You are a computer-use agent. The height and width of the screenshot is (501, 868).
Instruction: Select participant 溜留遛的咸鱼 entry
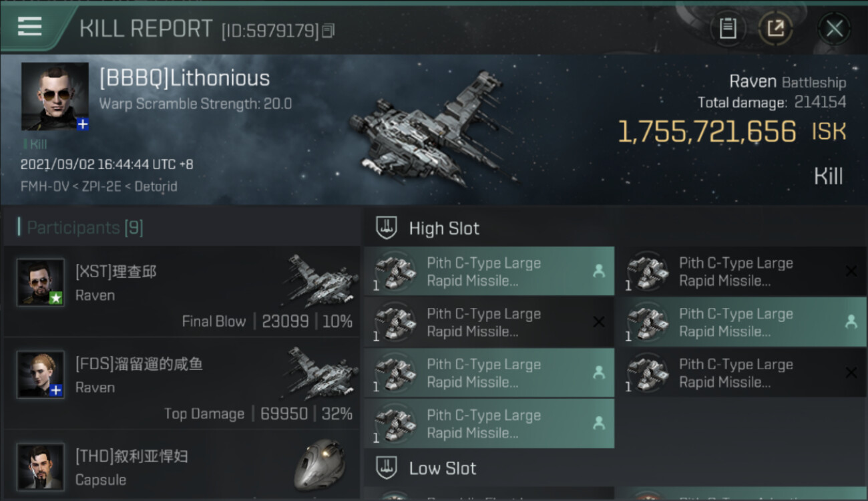click(x=180, y=384)
